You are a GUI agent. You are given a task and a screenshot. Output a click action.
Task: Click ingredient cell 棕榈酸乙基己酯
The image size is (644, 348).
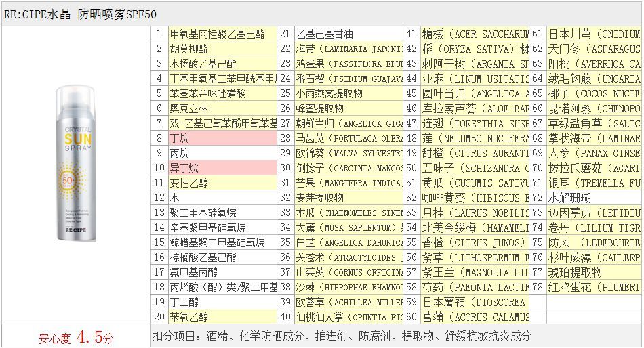coord(222,257)
